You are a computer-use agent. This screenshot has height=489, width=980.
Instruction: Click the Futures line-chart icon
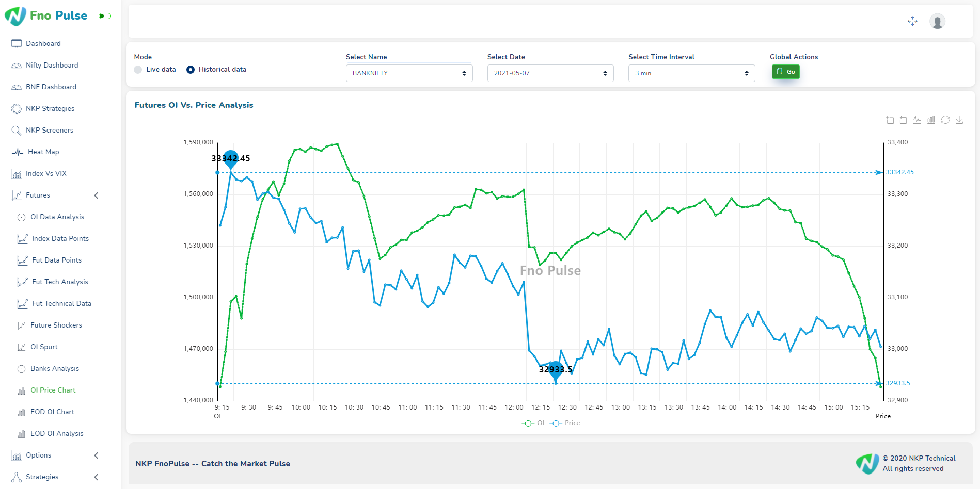17,195
